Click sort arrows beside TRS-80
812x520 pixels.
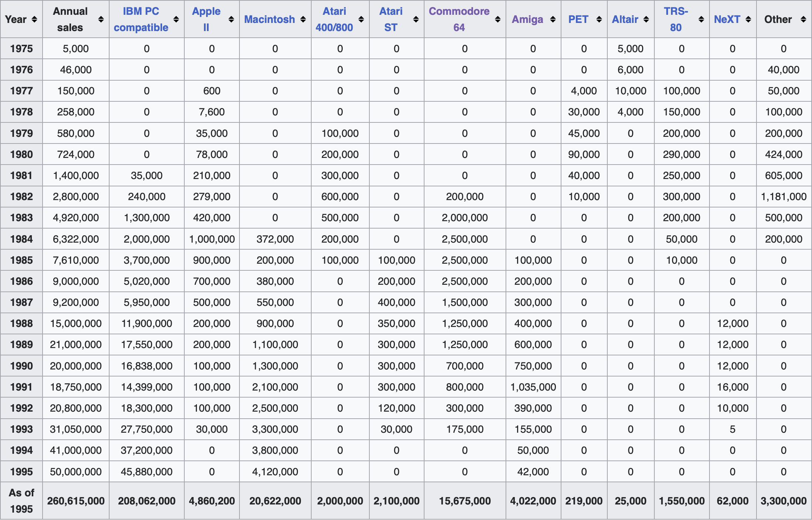701,19
